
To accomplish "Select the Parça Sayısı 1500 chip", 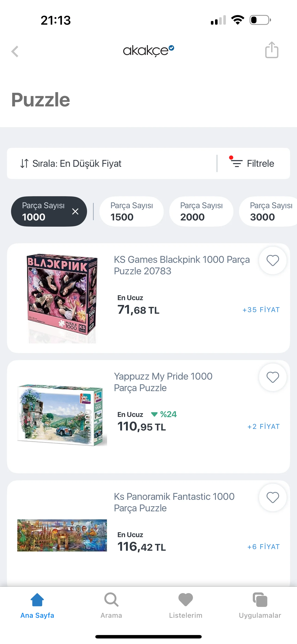I will (131, 211).
